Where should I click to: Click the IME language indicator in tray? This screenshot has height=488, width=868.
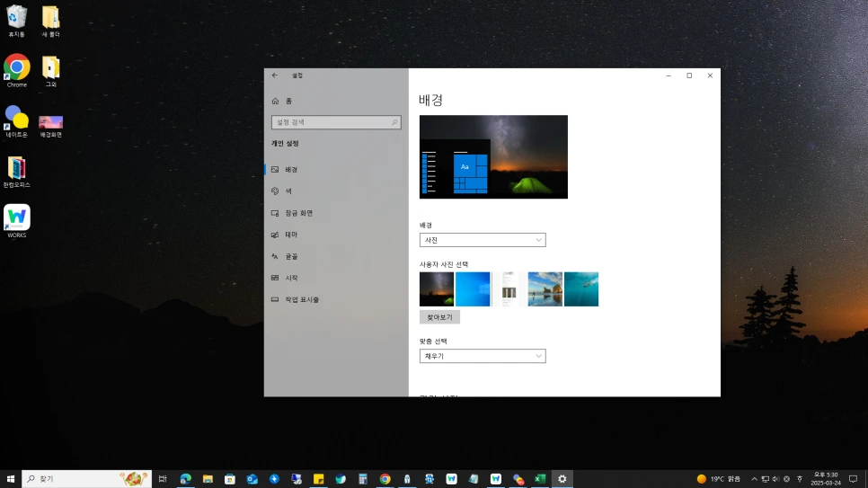(x=800, y=479)
